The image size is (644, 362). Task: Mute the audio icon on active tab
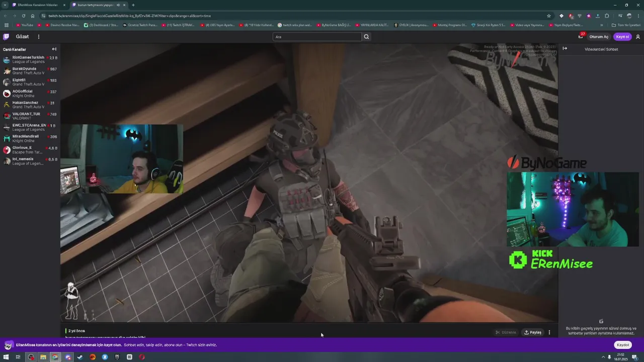click(118, 5)
